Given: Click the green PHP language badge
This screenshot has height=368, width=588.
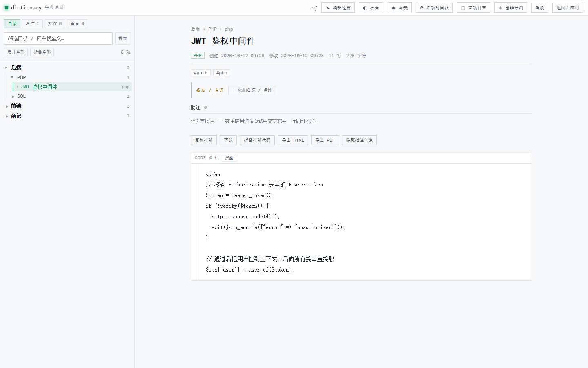Looking at the screenshot, I should click(x=198, y=56).
